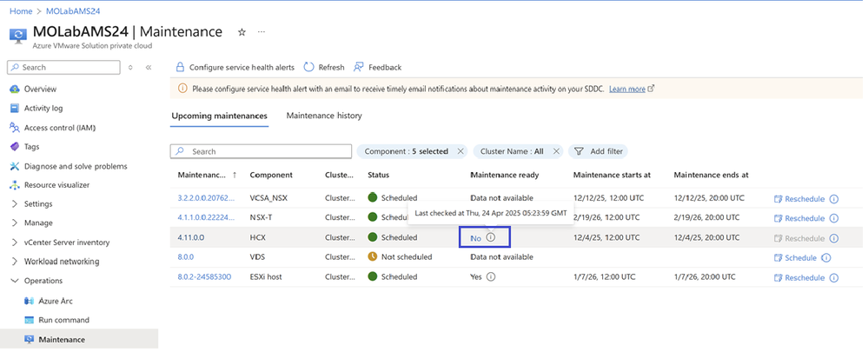Image resolution: width=868 pixels, height=359 pixels.
Task: Favorite this page with the star icon
Action: pyautogui.click(x=242, y=32)
